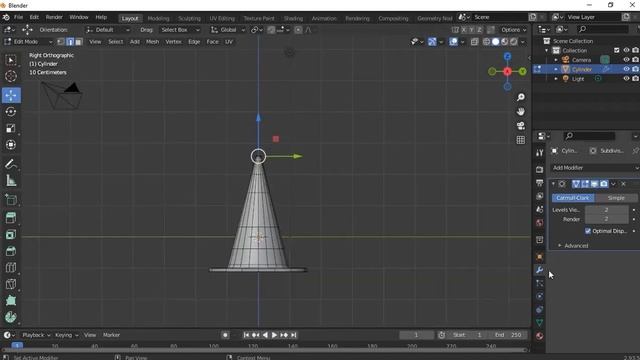Switch to the Sculpting workspace tab

tap(189, 18)
